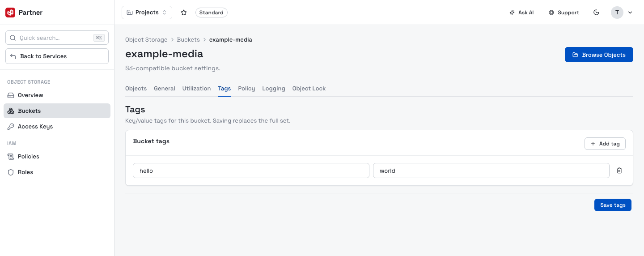Screen dimensions: 644x256
Task: Click the ⌘K shortcut badge in search
Action: pos(99,38)
